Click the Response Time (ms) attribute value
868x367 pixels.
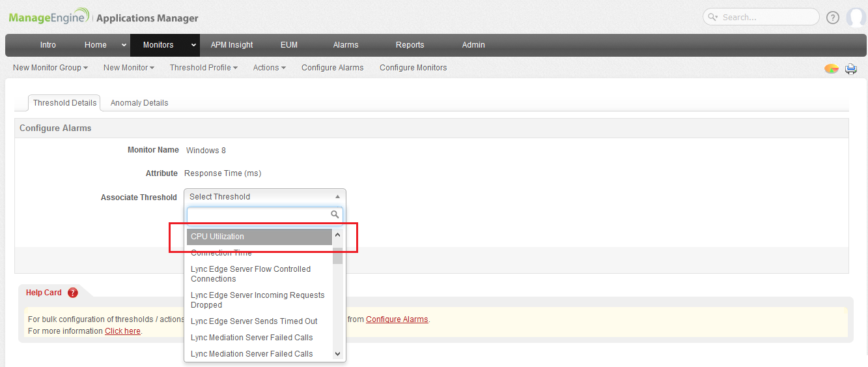tap(223, 173)
